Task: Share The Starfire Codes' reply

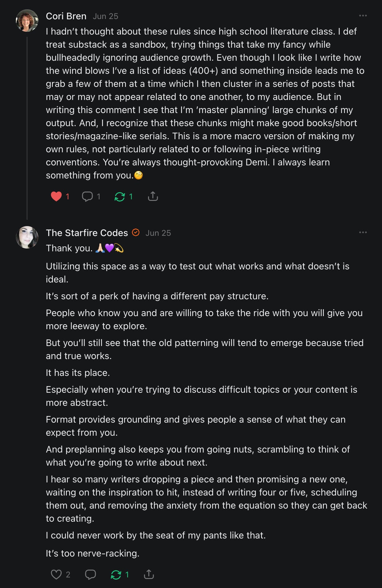Action: [x=149, y=574]
